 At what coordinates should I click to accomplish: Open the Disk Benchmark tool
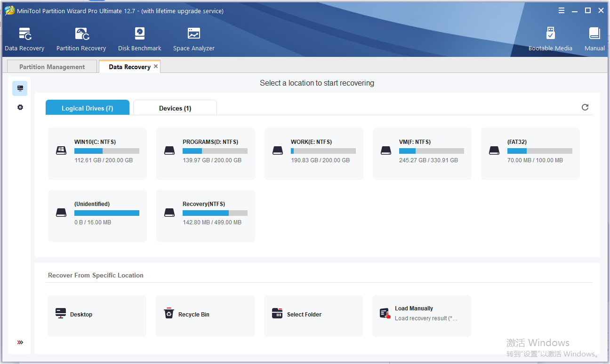point(139,39)
